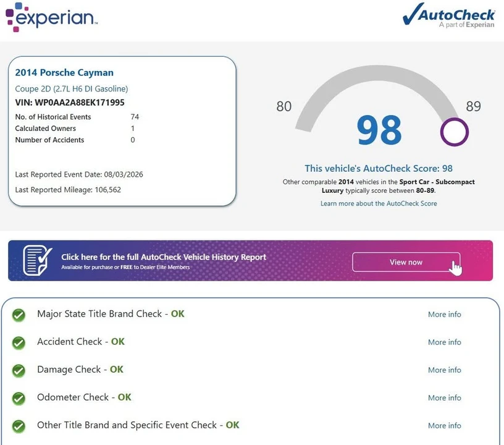Click the report document icon in banner
504x445 pixels.
37,260
